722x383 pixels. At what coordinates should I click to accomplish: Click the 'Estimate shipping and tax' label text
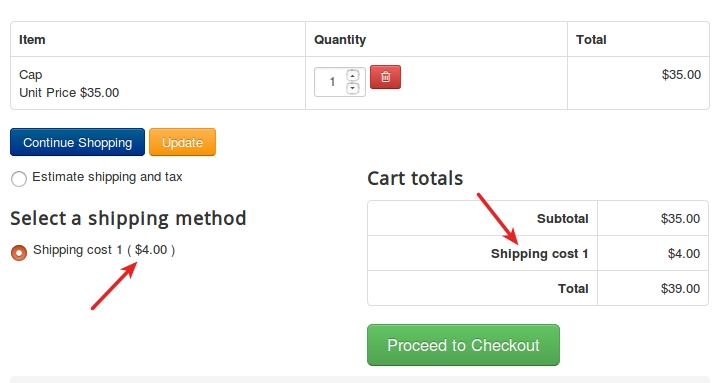(x=107, y=177)
